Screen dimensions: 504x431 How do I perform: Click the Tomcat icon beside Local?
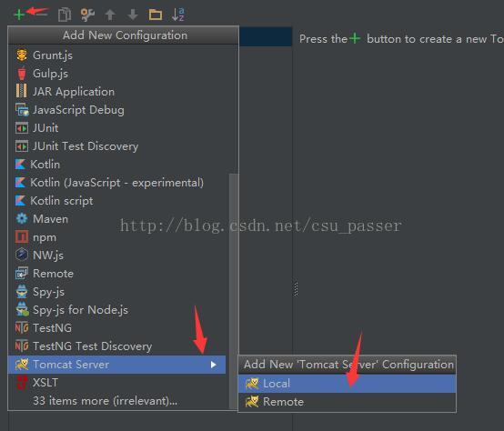coord(252,384)
